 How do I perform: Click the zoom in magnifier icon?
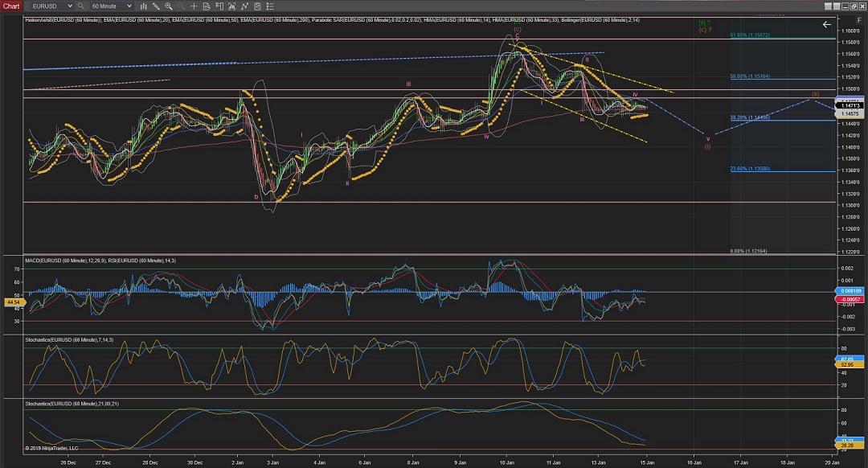point(168,6)
